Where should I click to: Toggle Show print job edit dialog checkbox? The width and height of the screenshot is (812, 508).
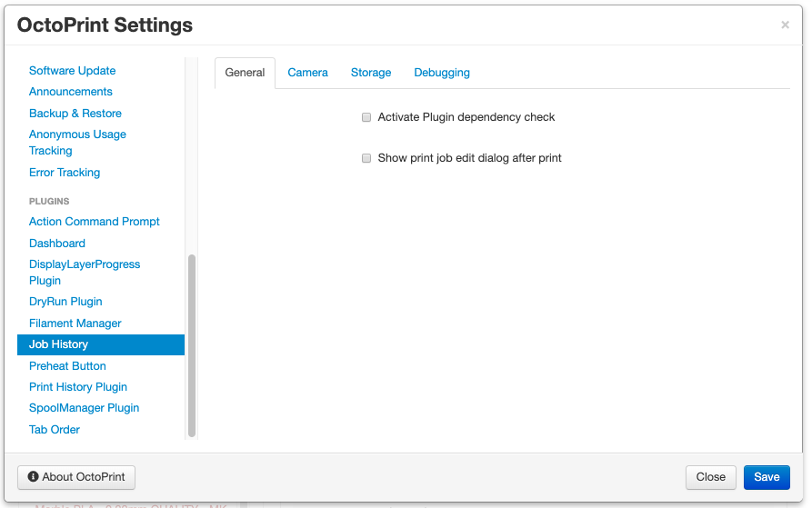click(366, 158)
